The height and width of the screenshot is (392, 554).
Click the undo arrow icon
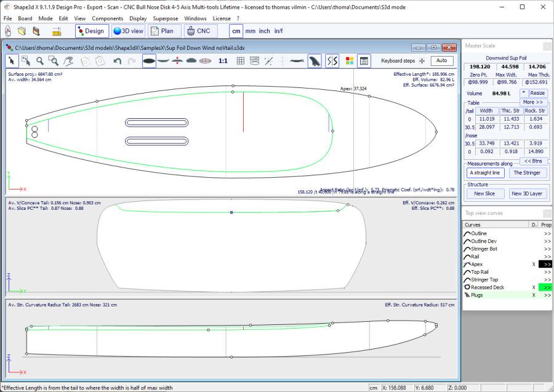click(117, 61)
